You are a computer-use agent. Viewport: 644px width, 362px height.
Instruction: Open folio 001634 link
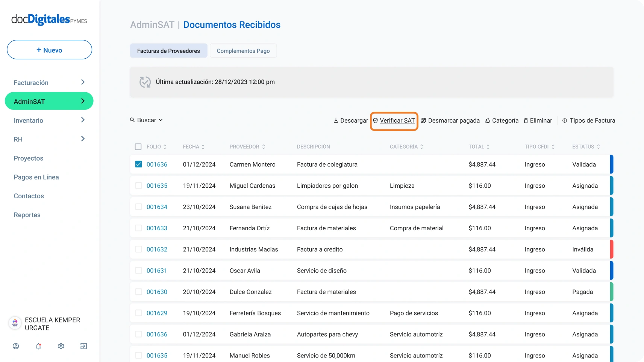click(157, 207)
